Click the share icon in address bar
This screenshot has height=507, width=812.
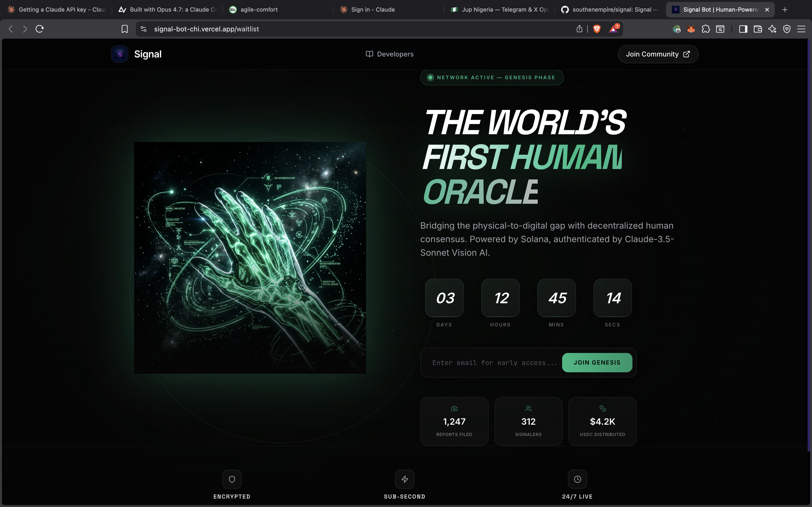tap(579, 29)
